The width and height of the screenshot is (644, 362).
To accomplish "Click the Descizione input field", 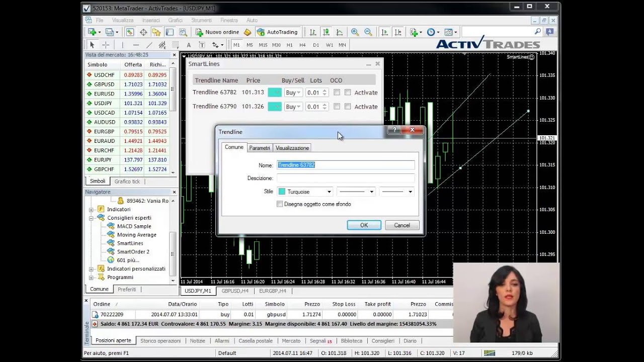I will (x=346, y=178).
